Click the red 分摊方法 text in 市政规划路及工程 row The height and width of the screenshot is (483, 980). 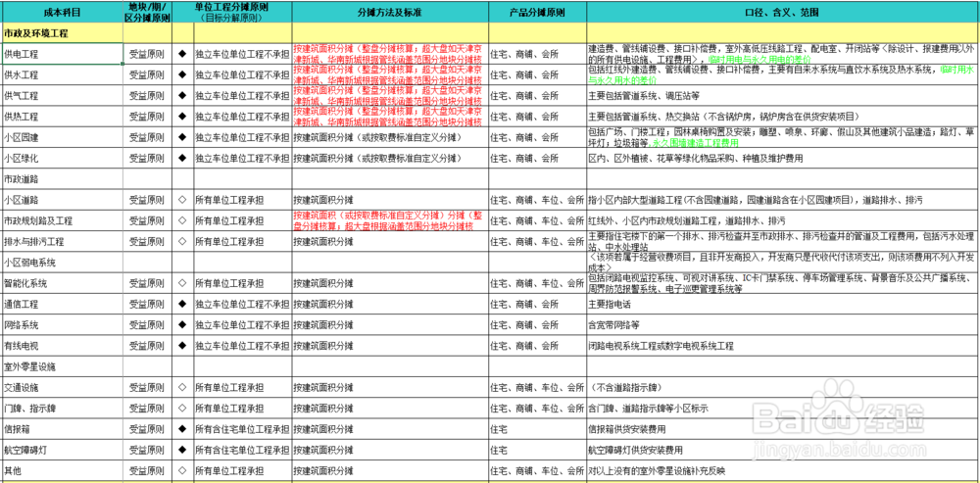pyautogui.click(x=387, y=220)
